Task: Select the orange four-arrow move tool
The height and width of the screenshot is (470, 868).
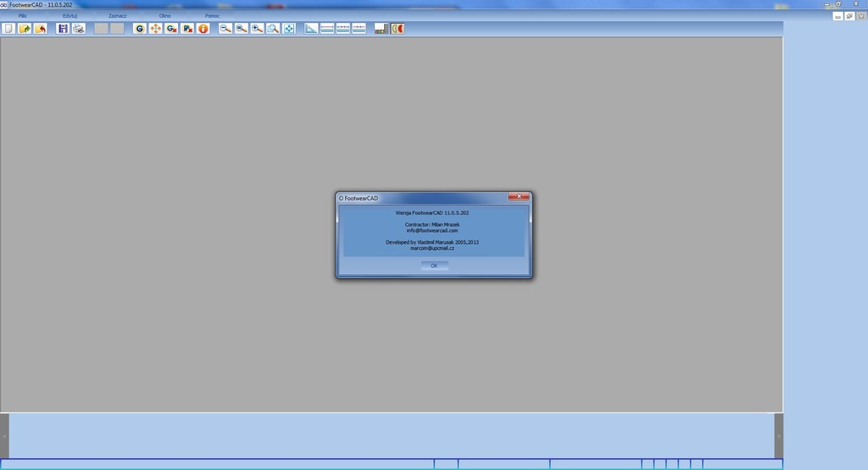Action: 156,29
